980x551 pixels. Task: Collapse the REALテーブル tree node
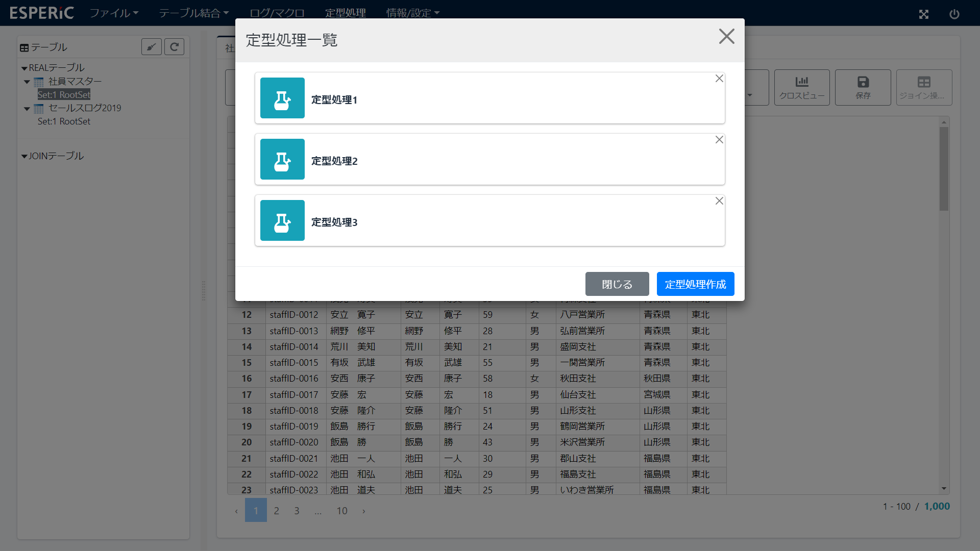(x=24, y=68)
